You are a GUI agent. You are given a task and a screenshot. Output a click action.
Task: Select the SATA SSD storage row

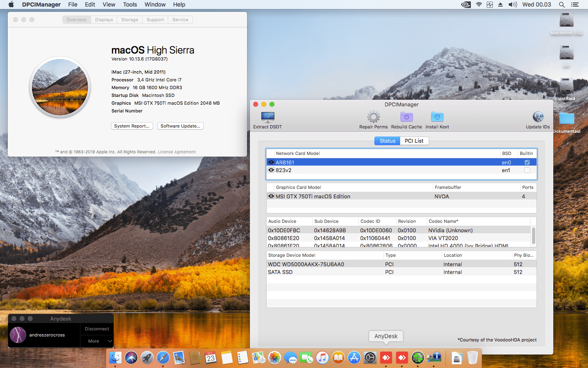pyautogui.click(x=327, y=272)
